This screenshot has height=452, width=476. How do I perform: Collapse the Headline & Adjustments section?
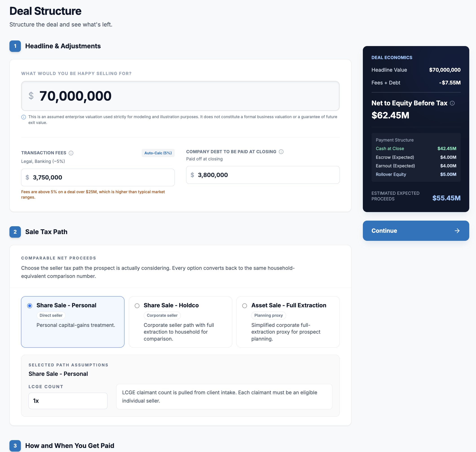pos(63,46)
